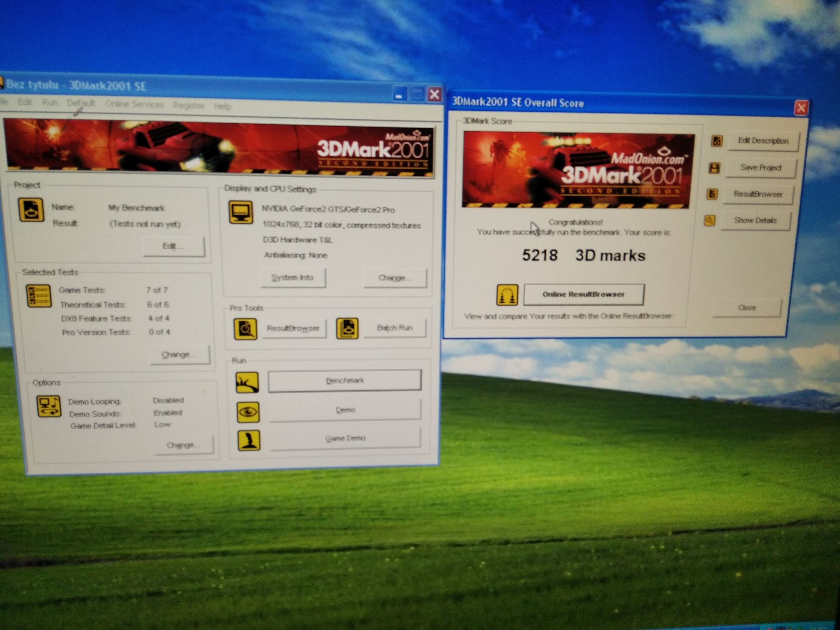Screen dimensions: 840x630
Task: Click Change button under Options
Action: (184, 445)
